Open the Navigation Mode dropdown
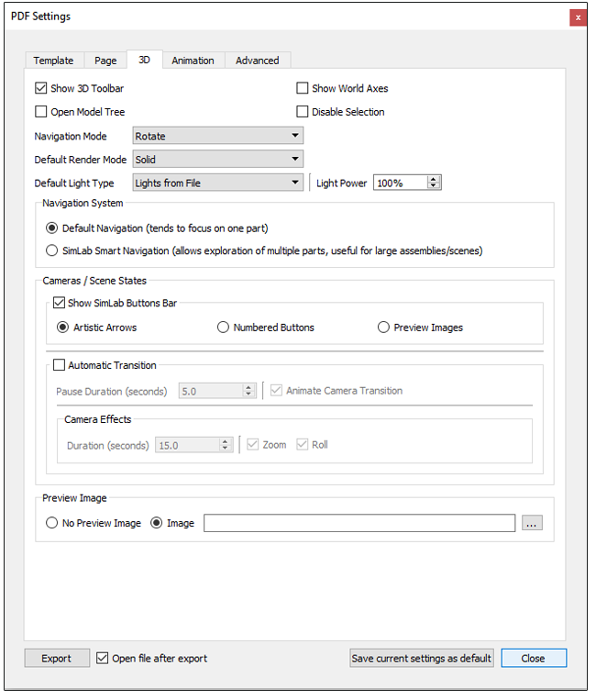The width and height of the screenshot is (596, 700). 218,136
